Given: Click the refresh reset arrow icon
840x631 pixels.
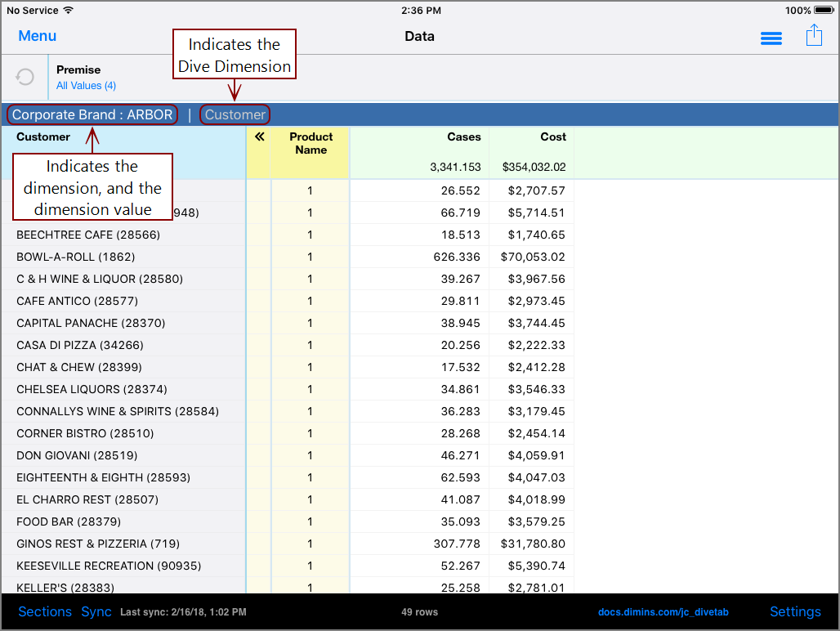Looking at the screenshot, I should pyautogui.click(x=25, y=77).
